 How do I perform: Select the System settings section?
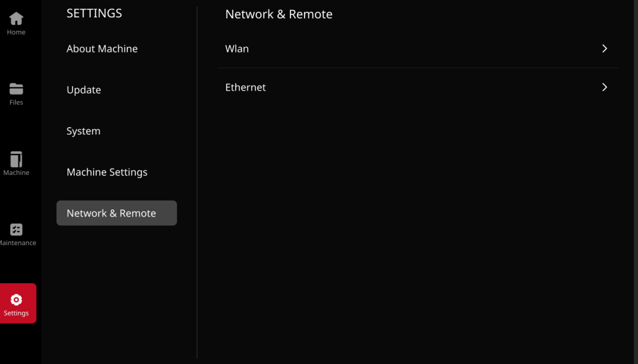tap(83, 131)
